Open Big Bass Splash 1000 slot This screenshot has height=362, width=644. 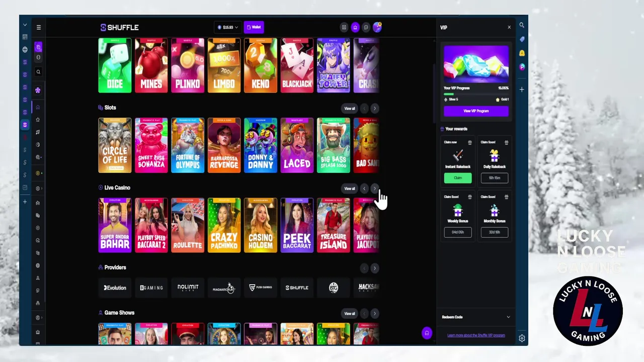[x=333, y=145]
